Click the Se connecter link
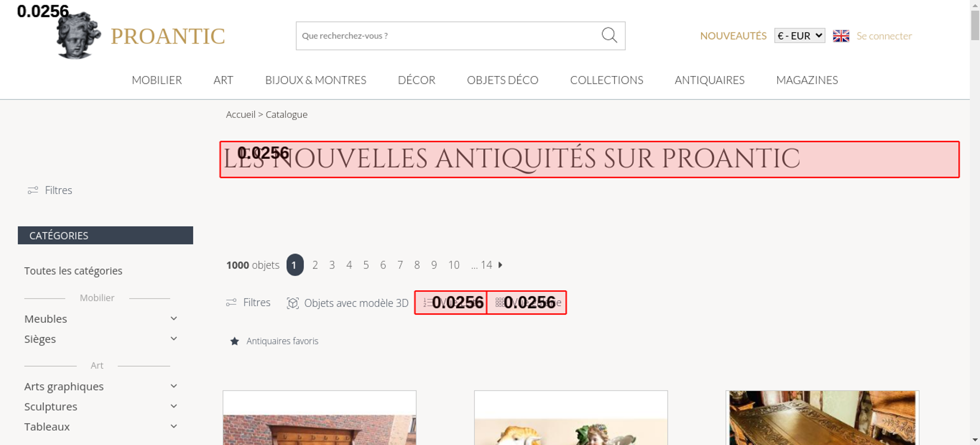Viewport: 980px width, 445px height. point(884,36)
